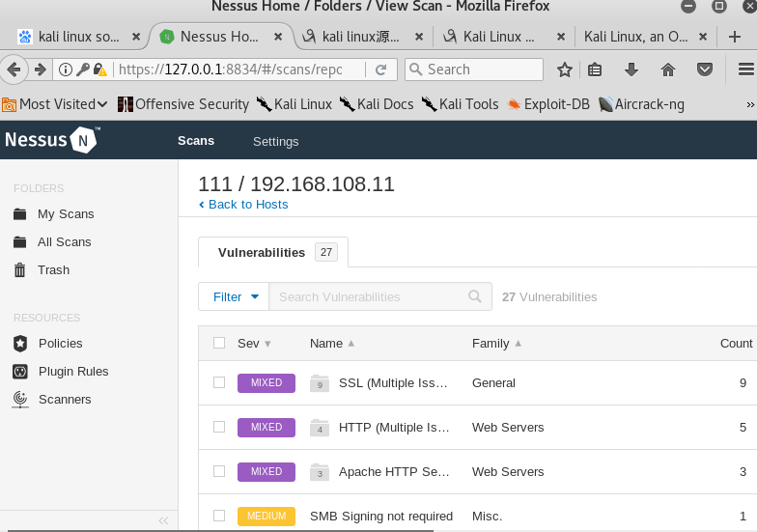Check the SSL (Multiple Issues) row checkbox
Image resolution: width=757 pixels, height=532 pixels.
coord(219,382)
